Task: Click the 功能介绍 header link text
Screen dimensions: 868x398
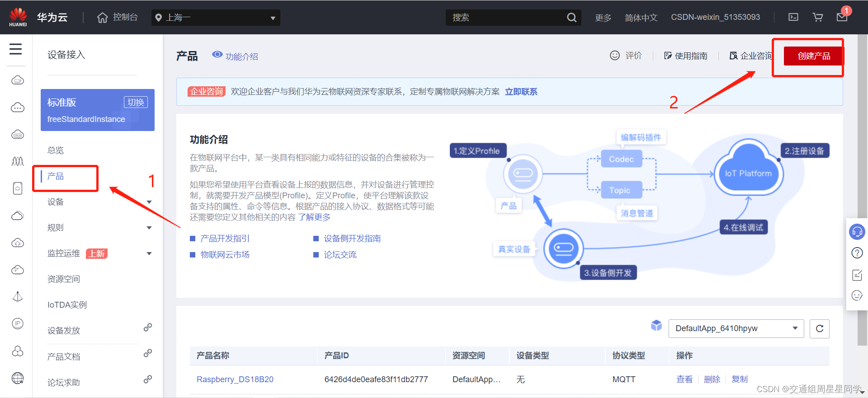Action: (242, 56)
